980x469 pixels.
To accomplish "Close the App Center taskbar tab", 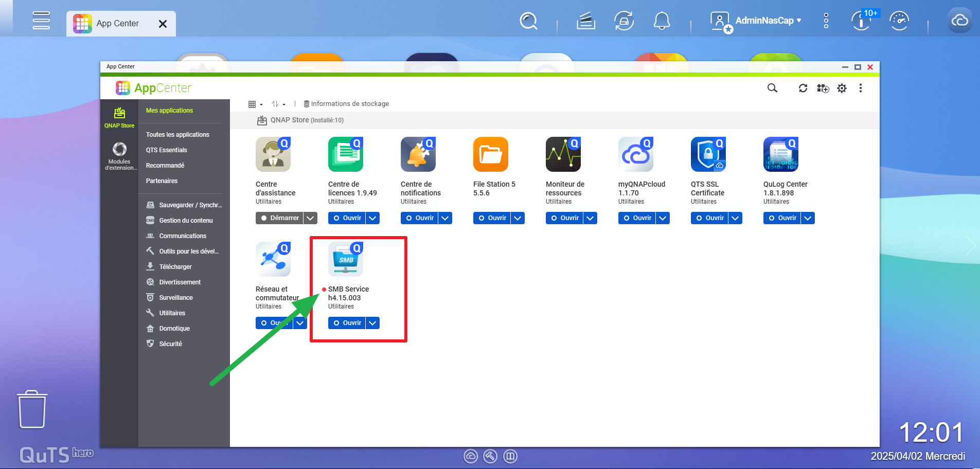I will [163, 24].
